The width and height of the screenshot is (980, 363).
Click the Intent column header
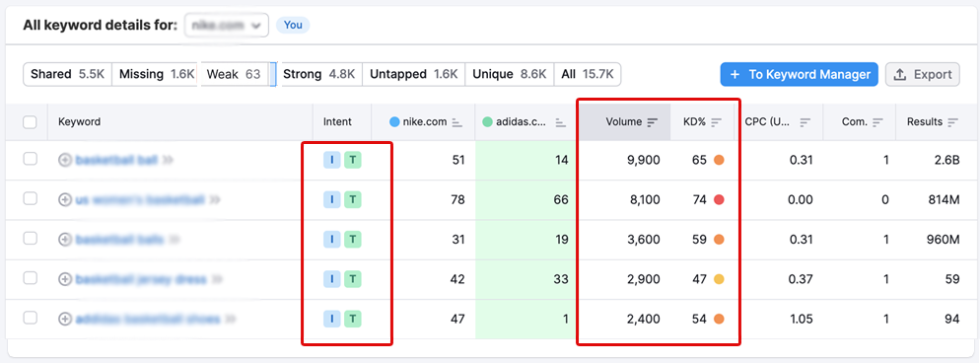coord(337,122)
